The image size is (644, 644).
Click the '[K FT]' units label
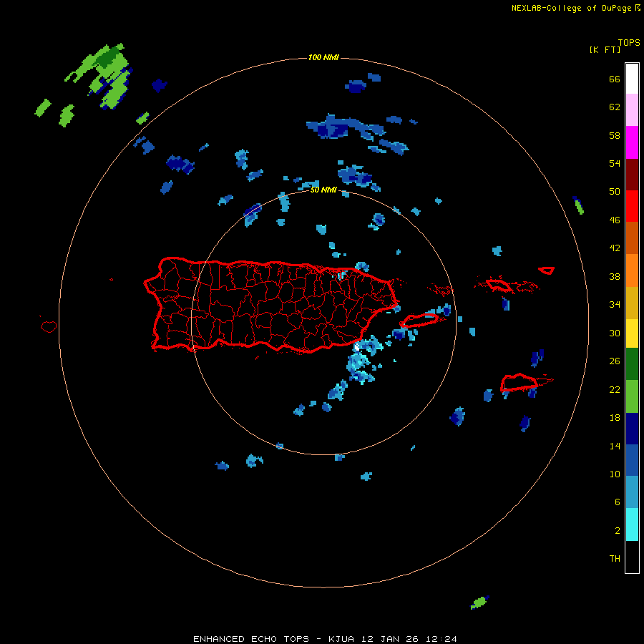[x=605, y=49]
